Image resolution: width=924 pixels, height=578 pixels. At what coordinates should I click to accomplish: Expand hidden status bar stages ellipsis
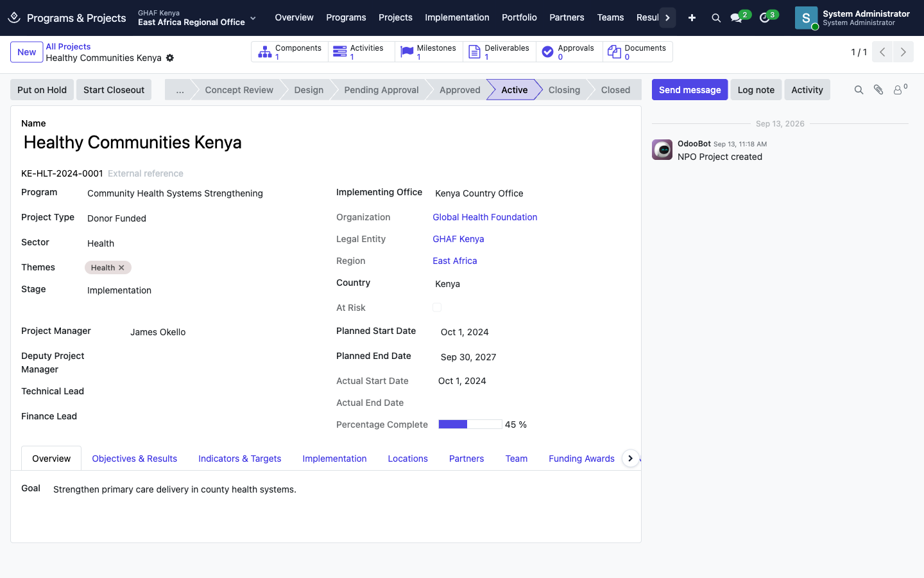(x=180, y=90)
